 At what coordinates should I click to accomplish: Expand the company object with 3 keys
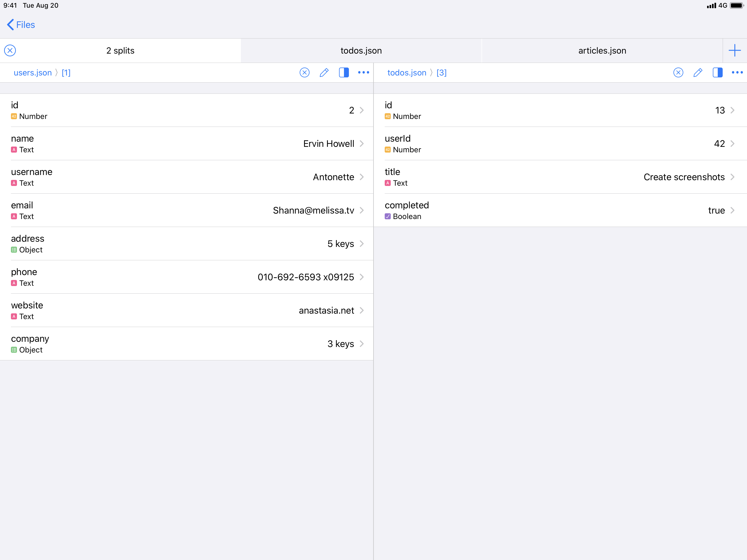point(187,343)
